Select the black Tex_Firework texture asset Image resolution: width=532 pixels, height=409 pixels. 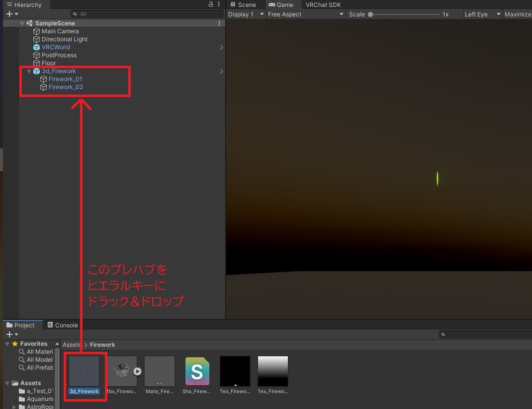click(235, 371)
